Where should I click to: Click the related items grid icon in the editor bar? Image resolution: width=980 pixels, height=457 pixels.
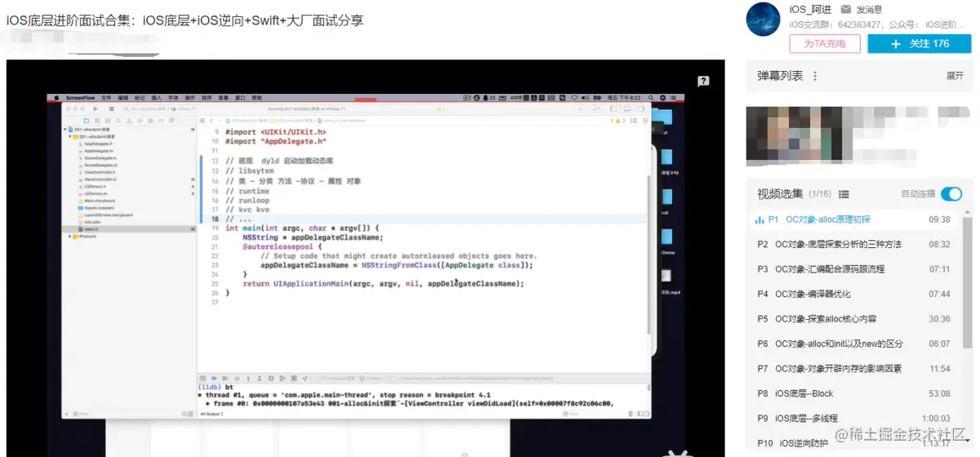click(x=203, y=120)
